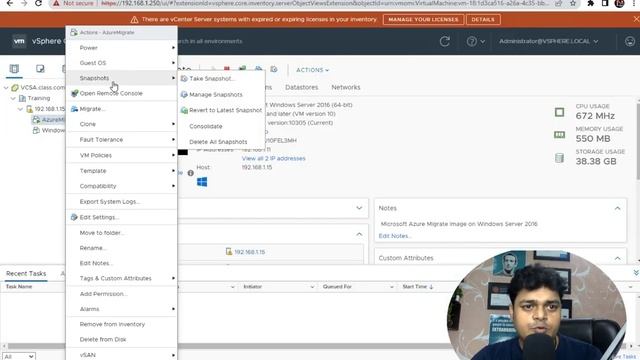Choose Migrate from the actions menu
This screenshot has width=640, height=360.
[122, 109]
